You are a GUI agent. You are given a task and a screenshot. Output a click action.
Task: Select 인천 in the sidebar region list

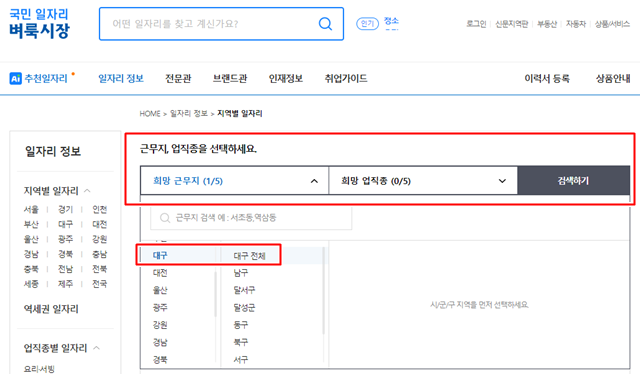tap(100, 209)
